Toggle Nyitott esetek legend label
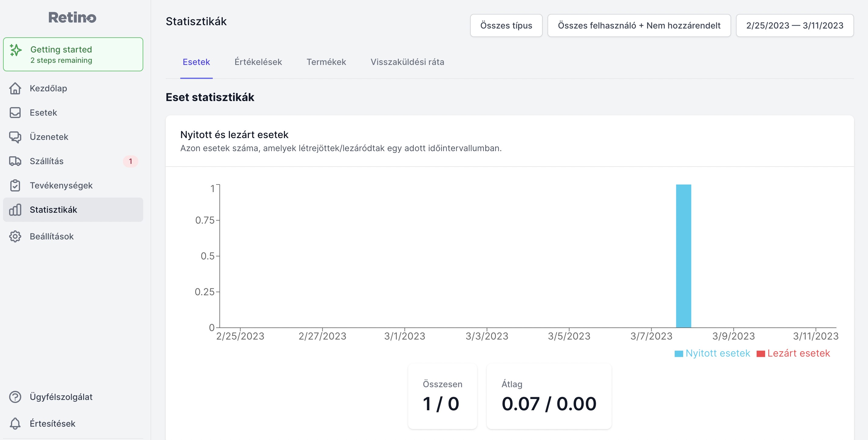The image size is (868, 440). point(718,353)
